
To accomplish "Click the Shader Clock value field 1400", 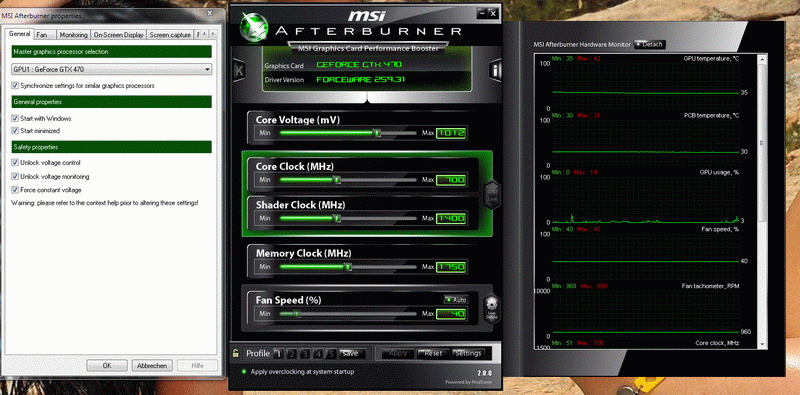I will [452, 218].
